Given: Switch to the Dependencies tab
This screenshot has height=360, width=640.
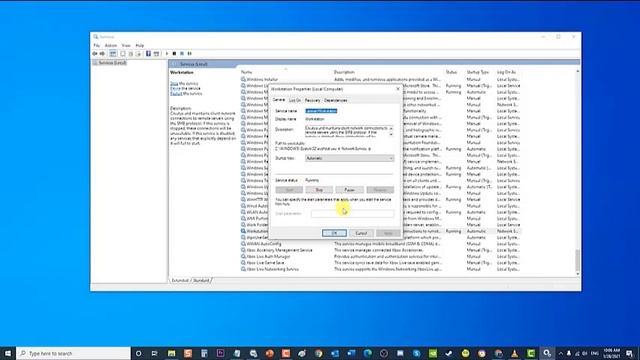Looking at the screenshot, I should click(336, 100).
